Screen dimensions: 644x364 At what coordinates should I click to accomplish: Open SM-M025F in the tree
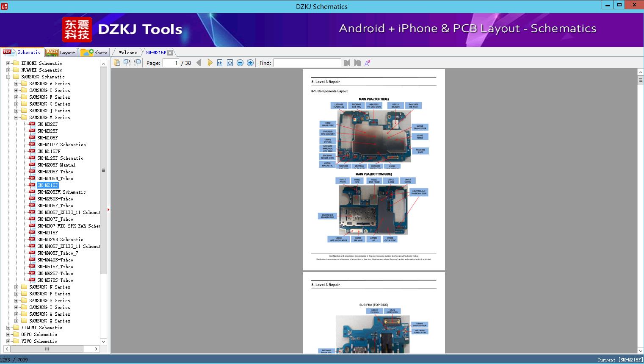(x=47, y=131)
